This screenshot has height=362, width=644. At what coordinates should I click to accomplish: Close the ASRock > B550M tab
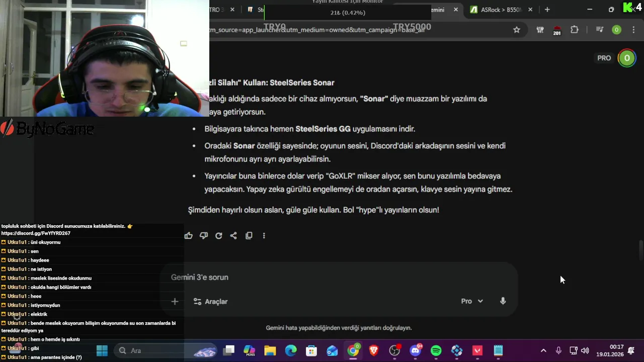click(x=530, y=10)
